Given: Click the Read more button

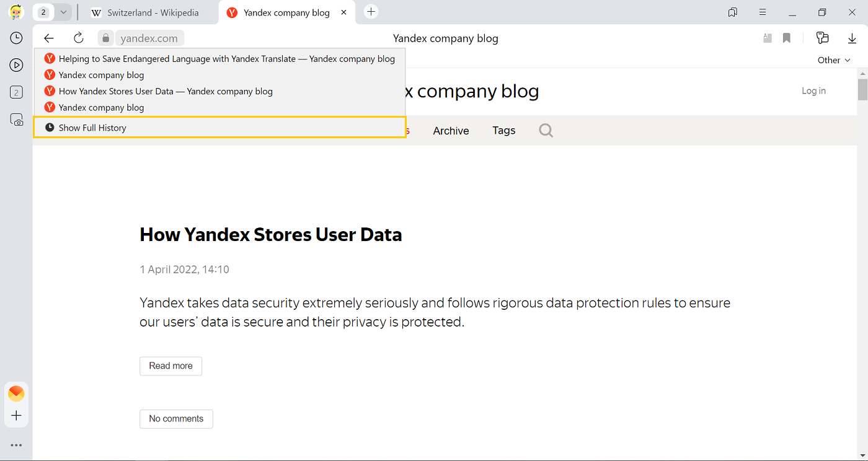Looking at the screenshot, I should 170,366.
